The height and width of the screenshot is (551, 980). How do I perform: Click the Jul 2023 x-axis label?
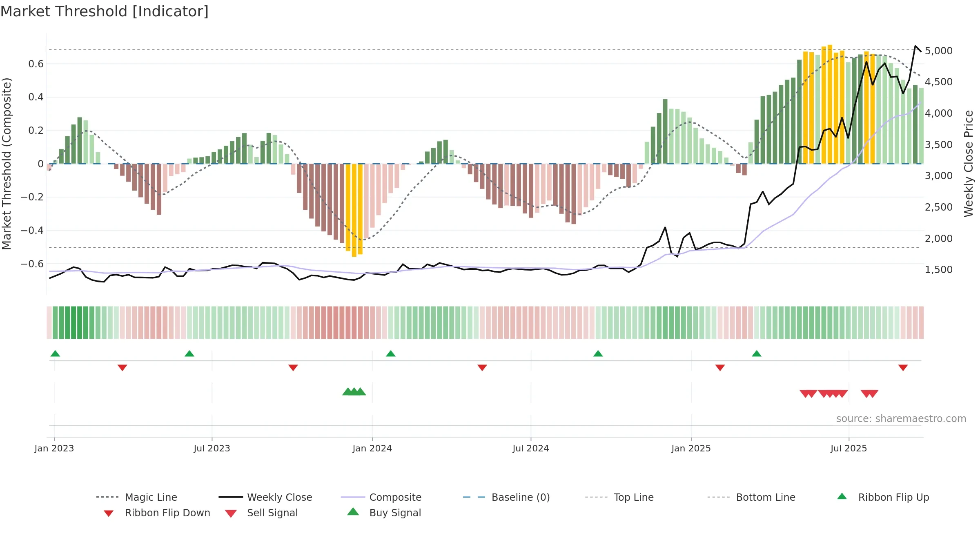212,449
